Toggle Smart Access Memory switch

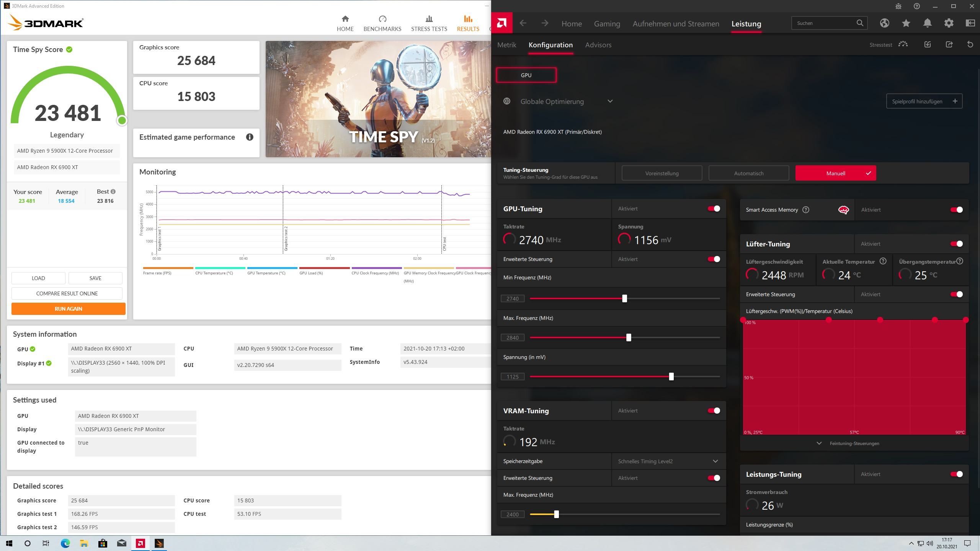(x=957, y=210)
